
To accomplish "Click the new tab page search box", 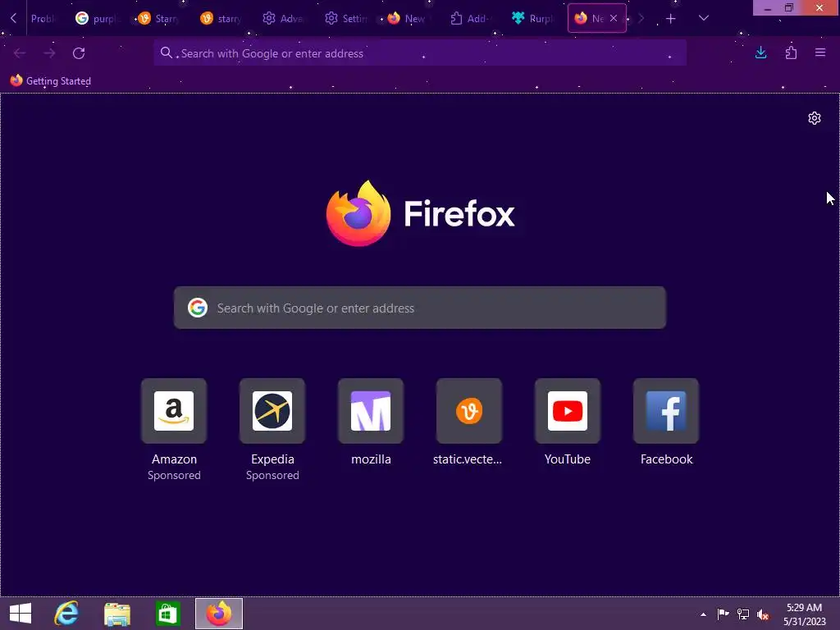I will 419,308.
